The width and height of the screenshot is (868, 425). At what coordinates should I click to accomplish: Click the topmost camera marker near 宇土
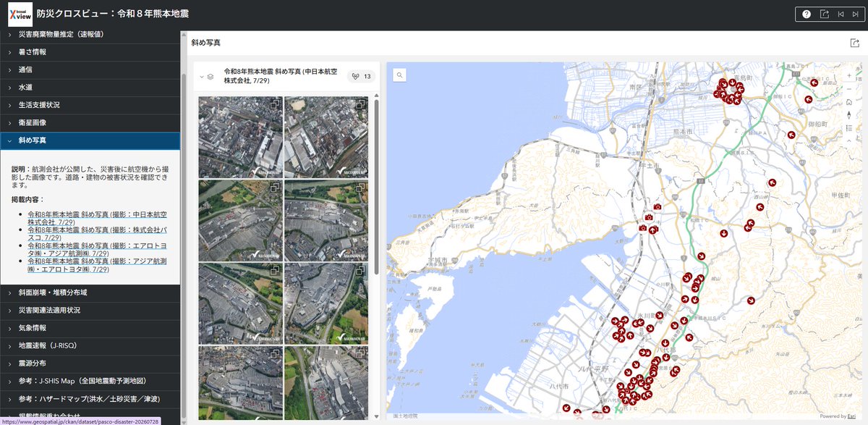pos(658,207)
